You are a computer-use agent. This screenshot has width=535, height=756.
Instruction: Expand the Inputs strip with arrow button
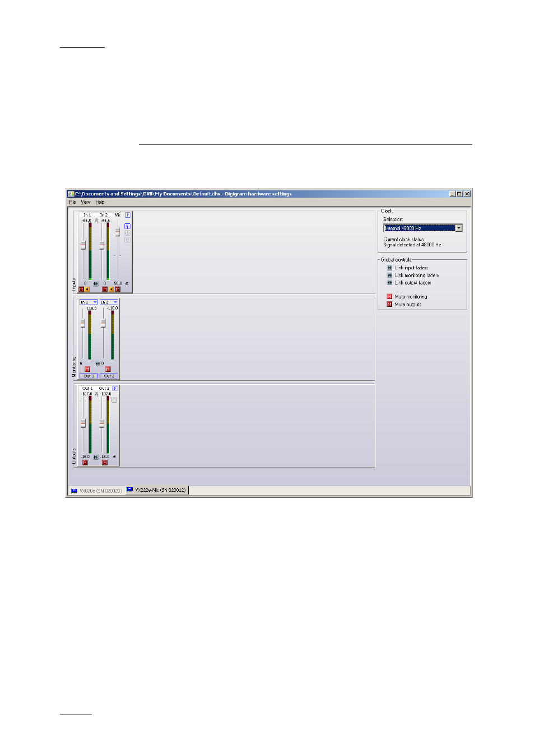128,215
